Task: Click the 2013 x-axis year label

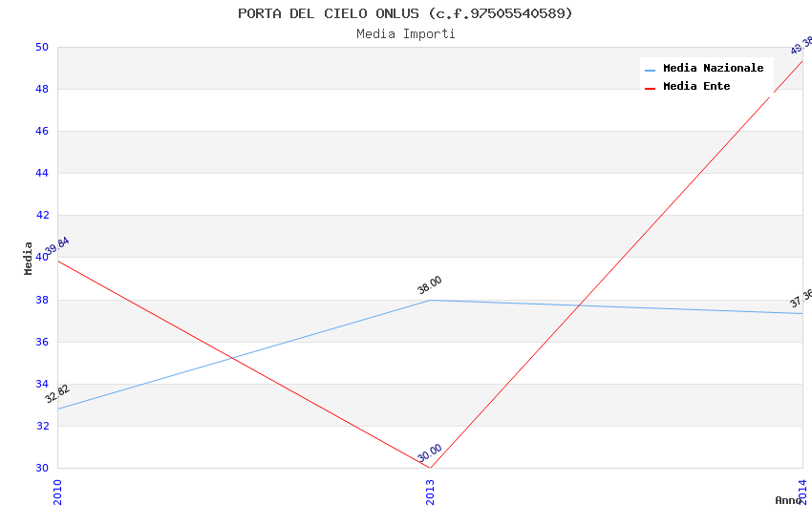Action: click(x=430, y=492)
